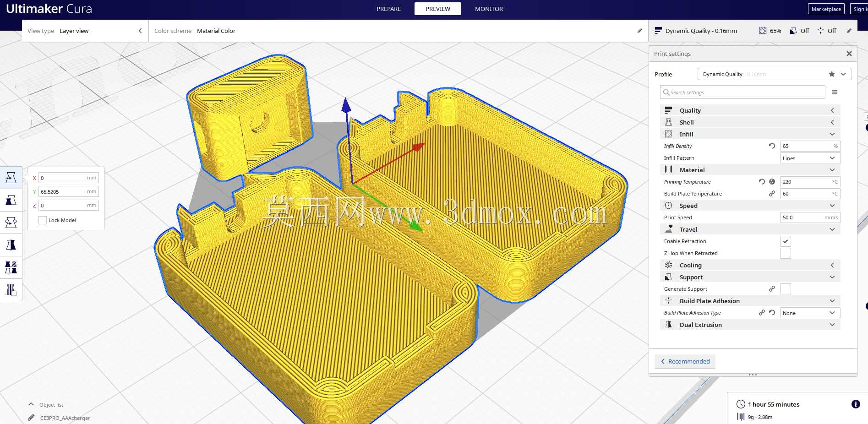
Task: Click pencil icon beside CE3PRO_AAAcharger
Action: tap(31, 418)
